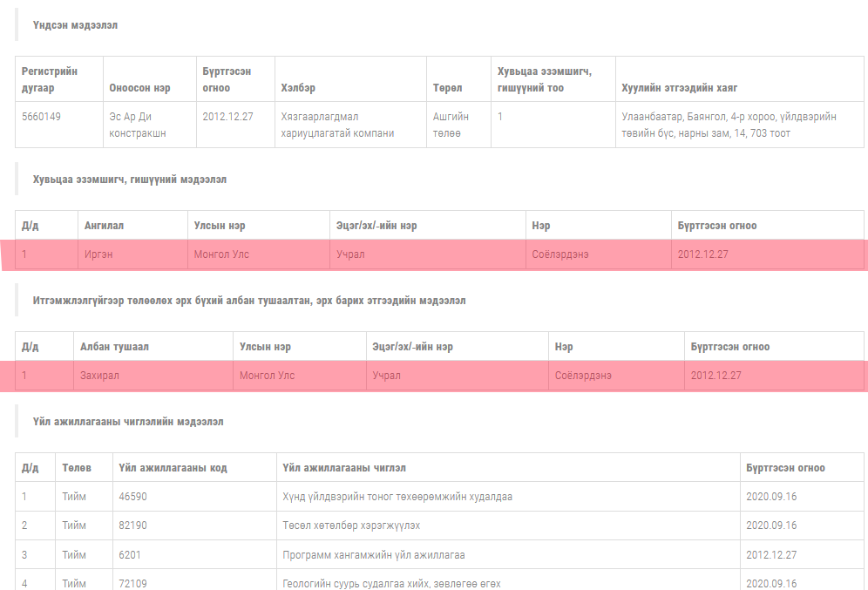Click the Үйл ажиллагааны чиглэлийн мэдээлэл heading
This screenshot has width=868, height=590.
click(x=128, y=422)
